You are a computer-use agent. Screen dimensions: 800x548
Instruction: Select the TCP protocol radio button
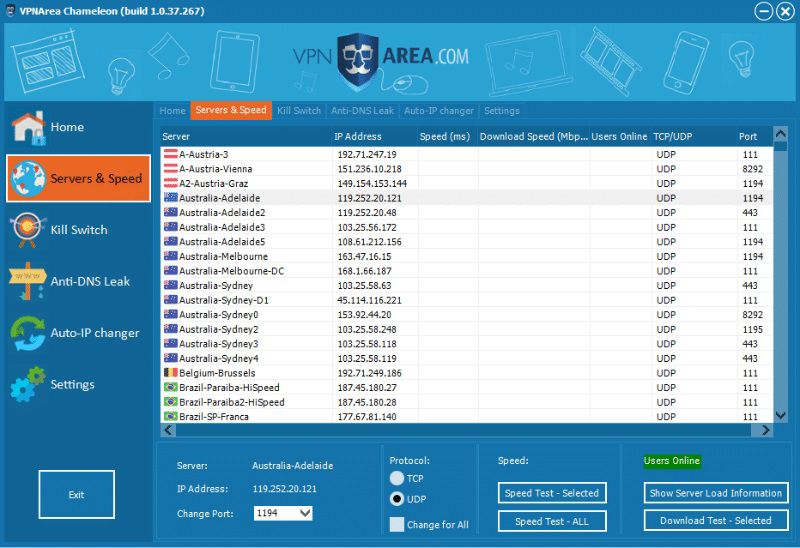coord(396,478)
